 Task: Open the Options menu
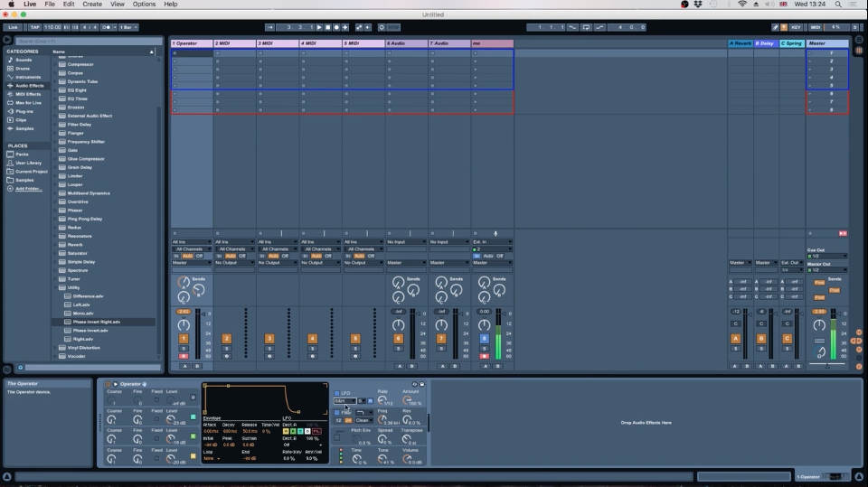pos(144,4)
